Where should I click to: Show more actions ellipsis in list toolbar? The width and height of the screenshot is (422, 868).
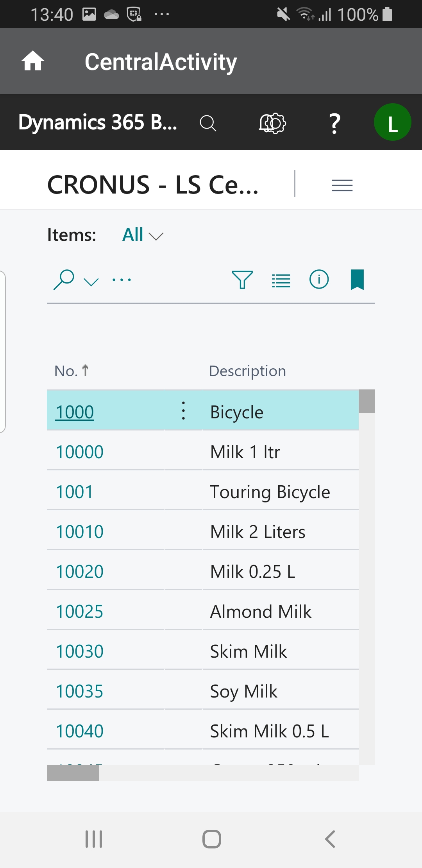point(122,280)
